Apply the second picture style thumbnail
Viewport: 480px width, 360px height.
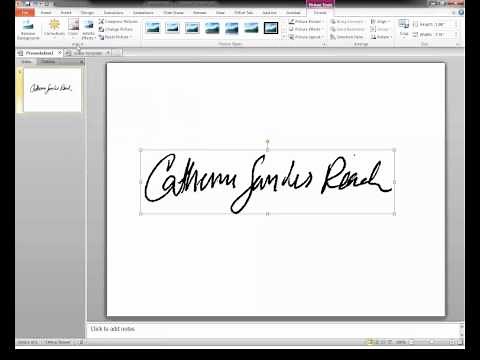173,28
